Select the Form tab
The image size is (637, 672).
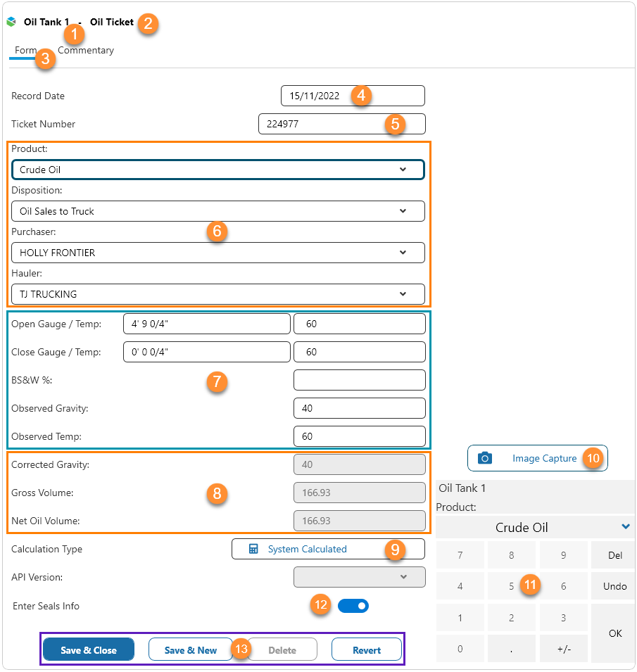[x=24, y=51]
